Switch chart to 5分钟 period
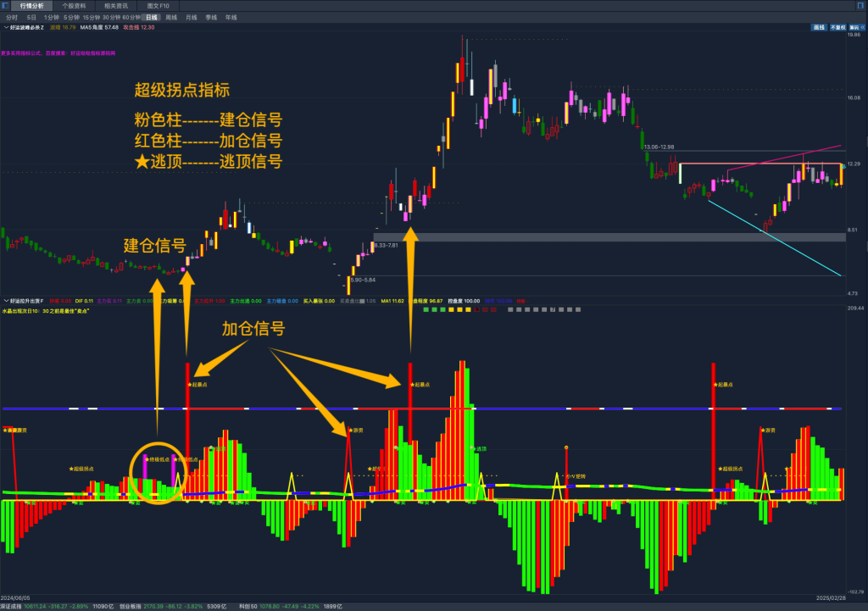The image size is (868, 611). click(x=71, y=18)
